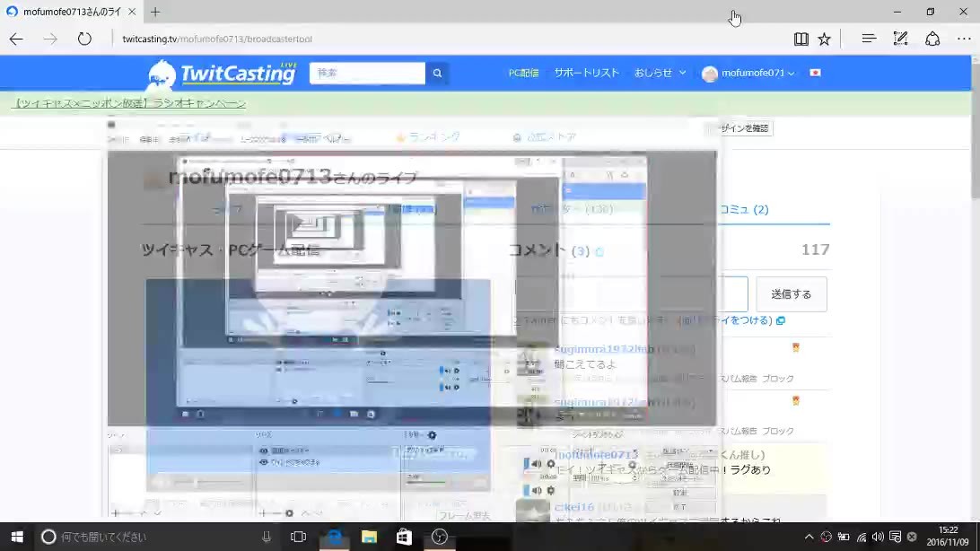
Task: Open a new browser tab
Action: (x=155, y=12)
